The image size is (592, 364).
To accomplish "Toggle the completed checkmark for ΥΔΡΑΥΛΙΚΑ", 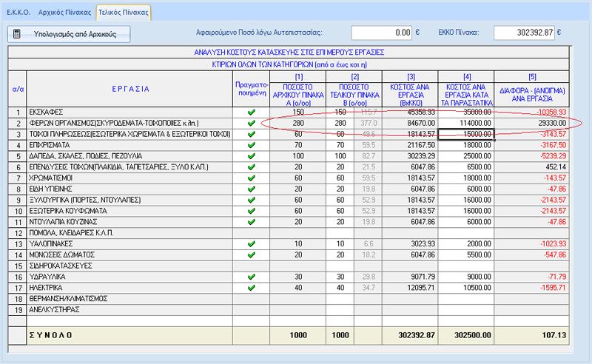I will click(x=251, y=277).
